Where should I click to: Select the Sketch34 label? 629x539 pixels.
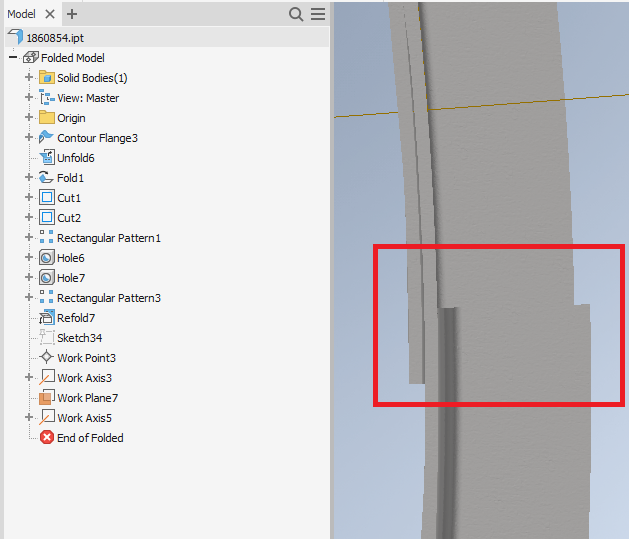coord(79,338)
